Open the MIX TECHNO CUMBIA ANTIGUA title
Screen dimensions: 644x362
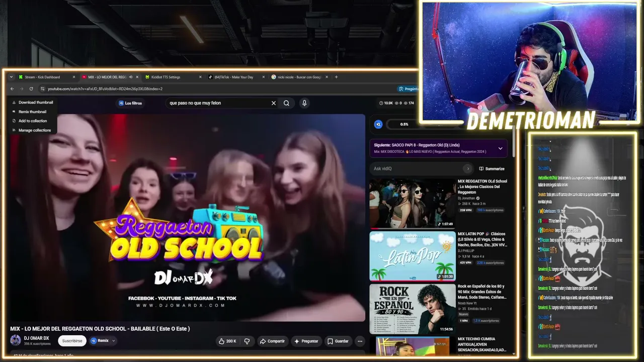click(x=482, y=344)
